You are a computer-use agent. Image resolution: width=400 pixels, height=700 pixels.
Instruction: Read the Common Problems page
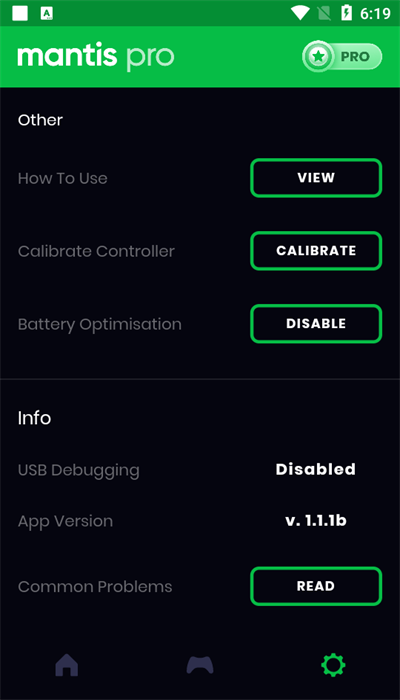(x=316, y=586)
